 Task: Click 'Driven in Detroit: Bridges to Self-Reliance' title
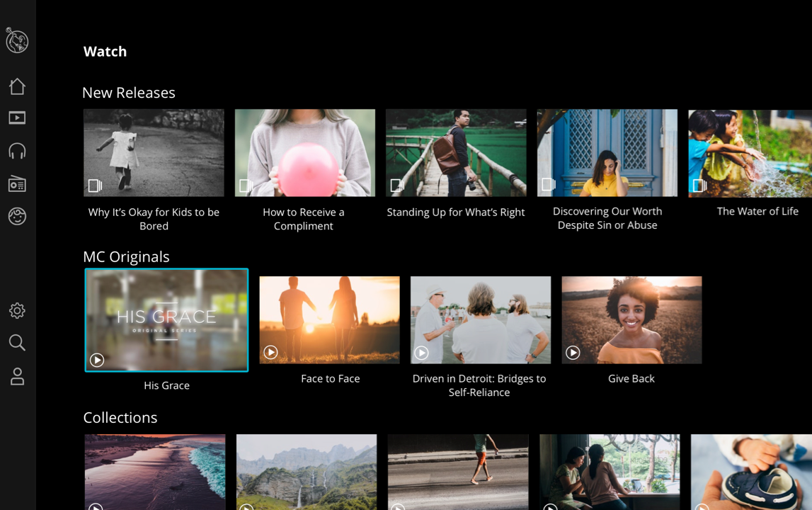pyautogui.click(x=479, y=385)
